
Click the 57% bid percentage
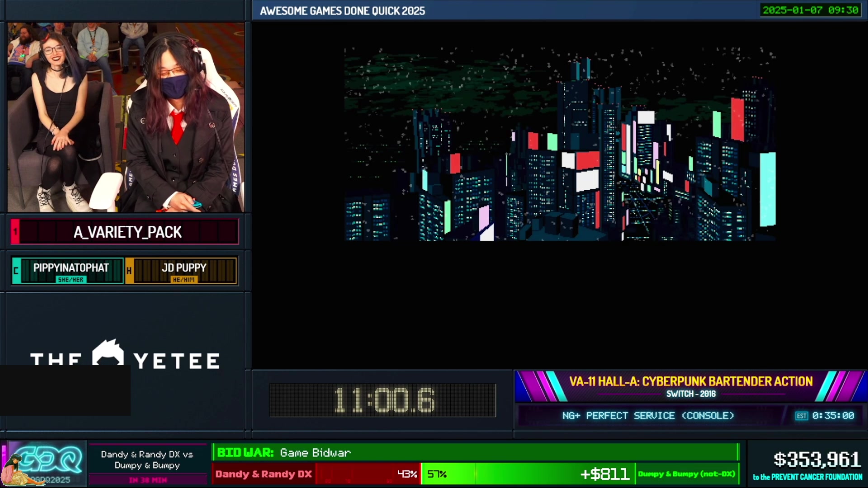point(437,474)
